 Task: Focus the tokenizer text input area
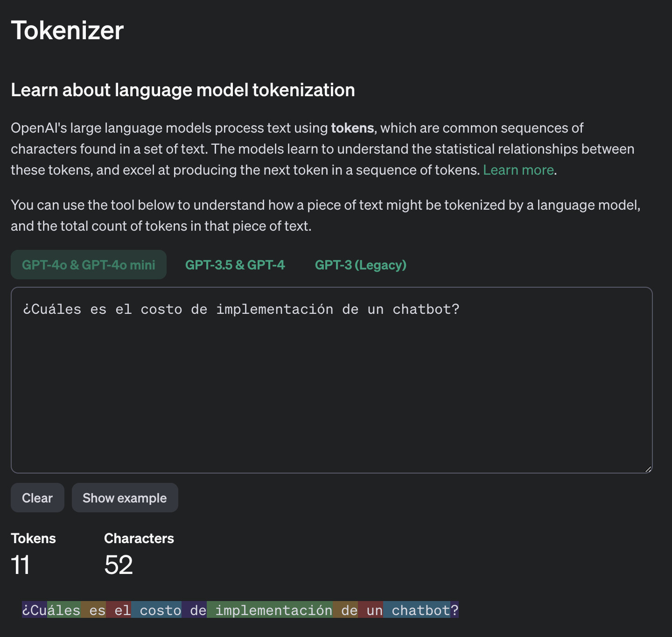coord(332,380)
